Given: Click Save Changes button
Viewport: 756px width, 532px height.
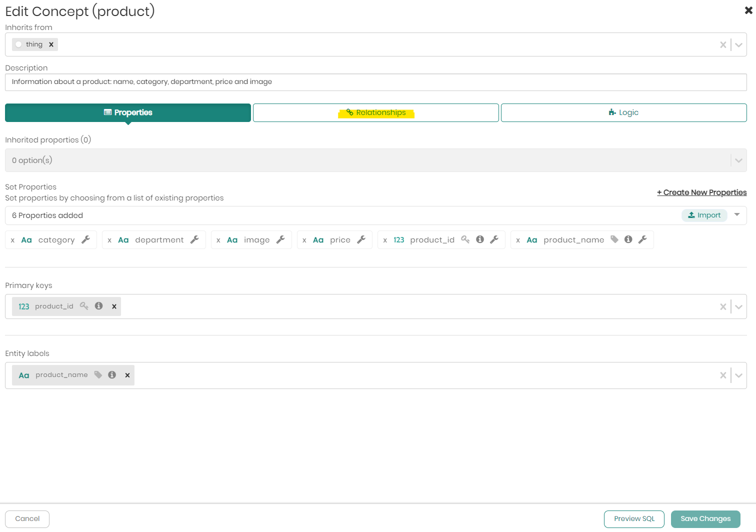Looking at the screenshot, I should (x=705, y=518).
